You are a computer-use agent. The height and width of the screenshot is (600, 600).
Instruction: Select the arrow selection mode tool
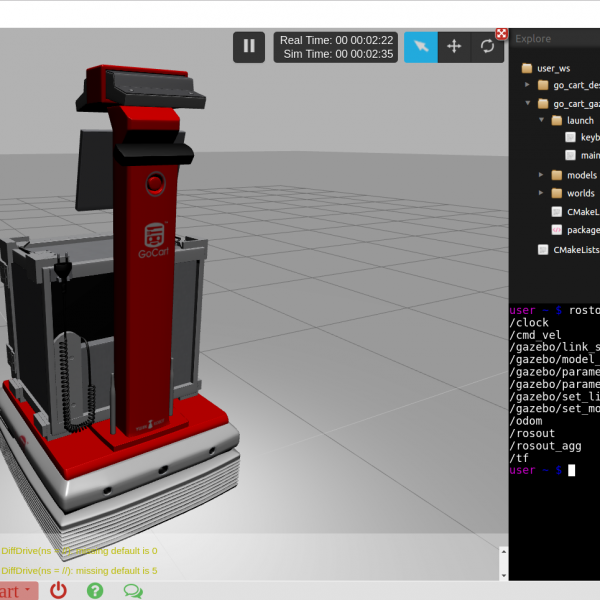click(421, 47)
